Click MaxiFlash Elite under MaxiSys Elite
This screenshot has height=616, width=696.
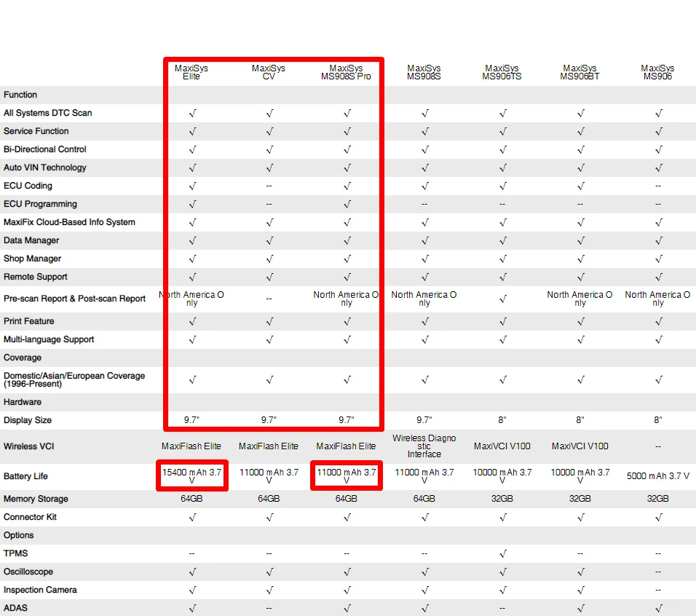coord(191,446)
